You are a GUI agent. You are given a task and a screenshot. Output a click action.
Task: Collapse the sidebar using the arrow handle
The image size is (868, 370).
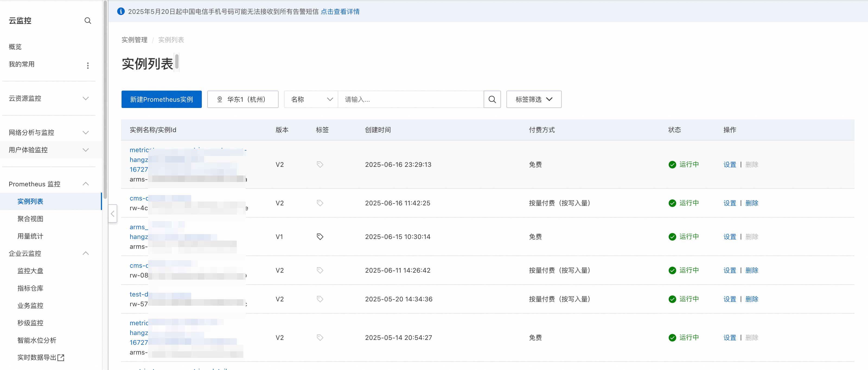113,213
